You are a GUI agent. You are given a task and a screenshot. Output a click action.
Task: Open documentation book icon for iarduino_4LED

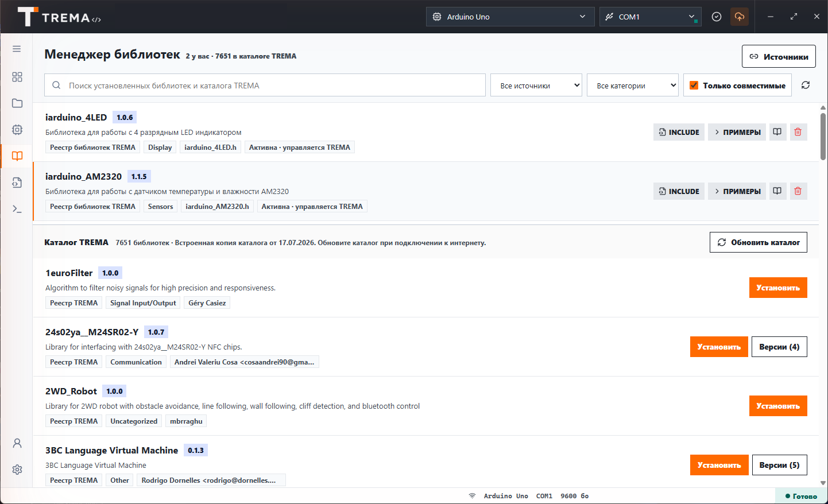coord(777,132)
